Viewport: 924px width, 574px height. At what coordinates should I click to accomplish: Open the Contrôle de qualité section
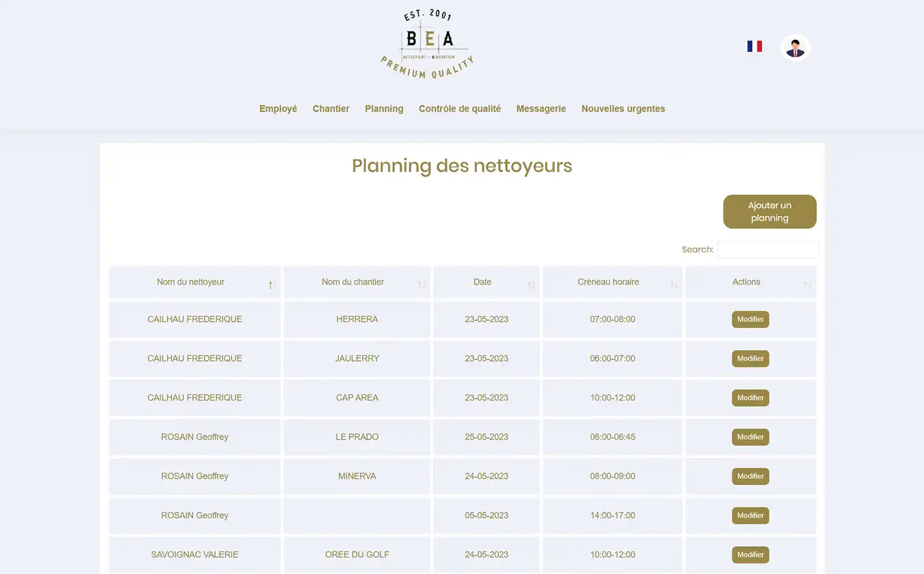pyautogui.click(x=460, y=109)
